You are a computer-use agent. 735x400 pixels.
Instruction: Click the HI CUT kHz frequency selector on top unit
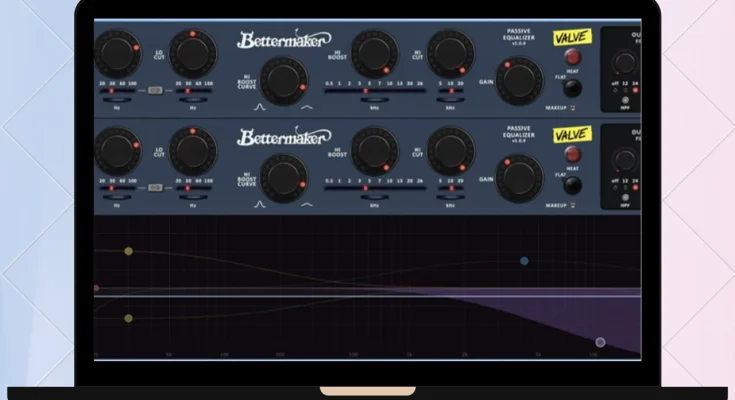pyautogui.click(x=450, y=91)
